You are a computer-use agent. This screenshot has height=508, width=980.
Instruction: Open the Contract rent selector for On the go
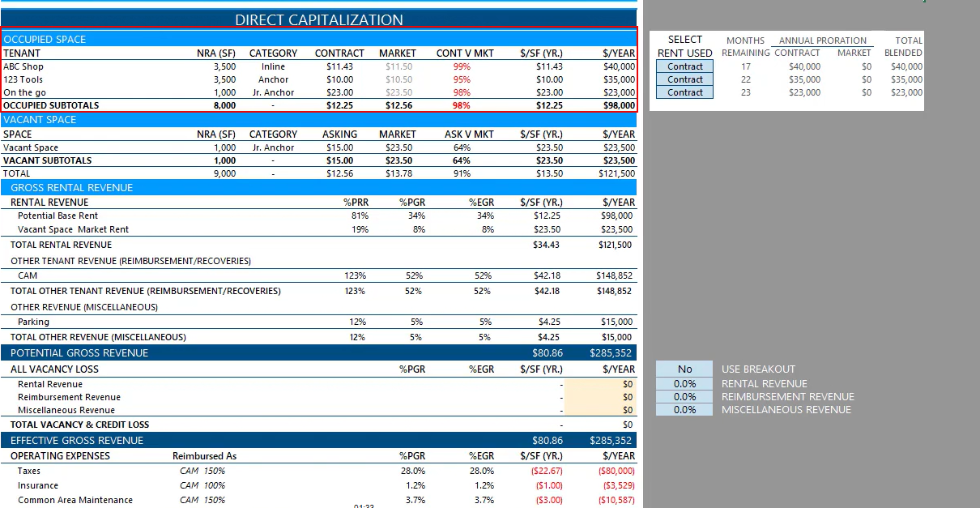coord(685,92)
